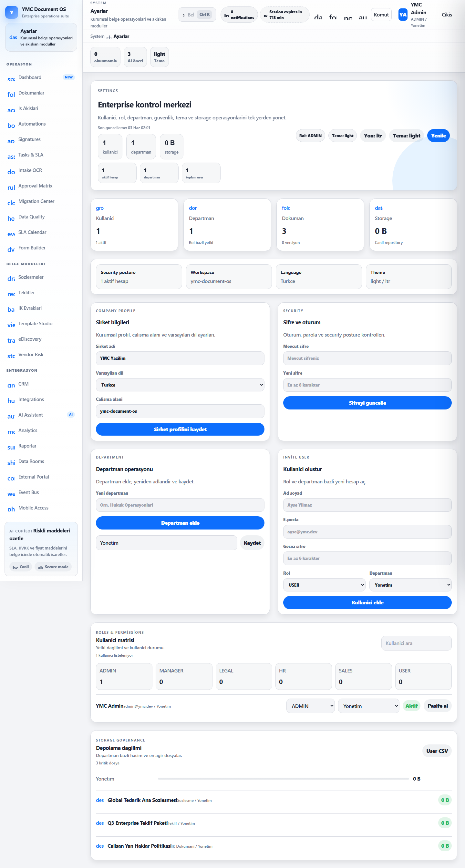This screenshot has width=465, height=868.
Task: Toggle the Canli chip in AI Copilot card
Action: tap(21, 567)
